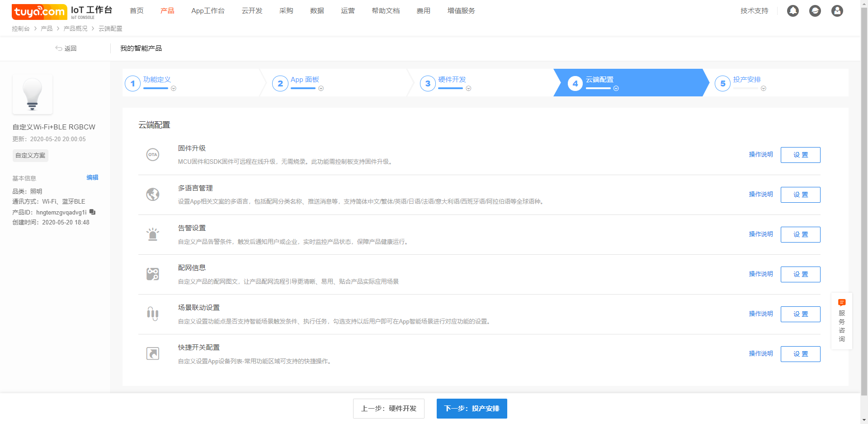
Task: Open the orange service consultation chat icon
Action: (842, 303)
